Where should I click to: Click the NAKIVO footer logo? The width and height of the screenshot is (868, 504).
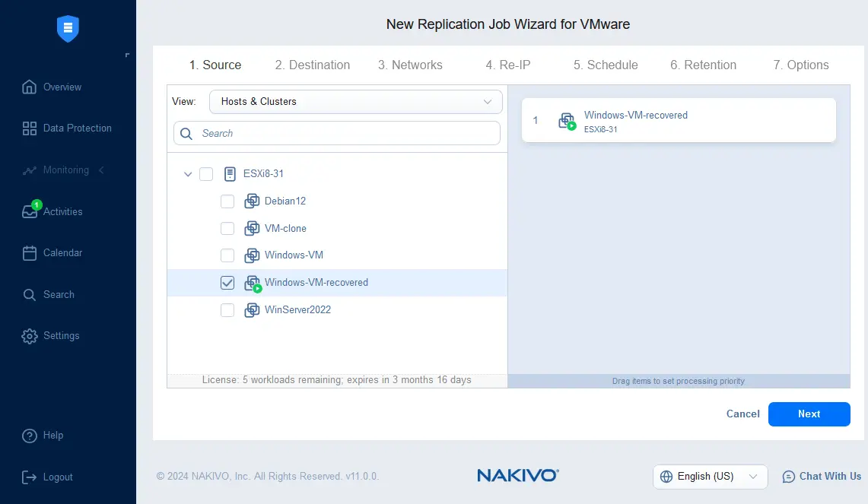[518, 475]
